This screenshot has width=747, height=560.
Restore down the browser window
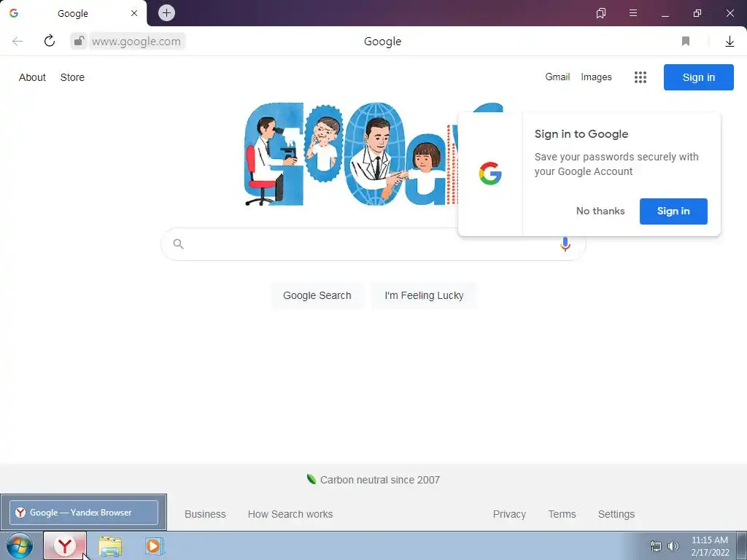pyautogui.click(x=697, y=13)
